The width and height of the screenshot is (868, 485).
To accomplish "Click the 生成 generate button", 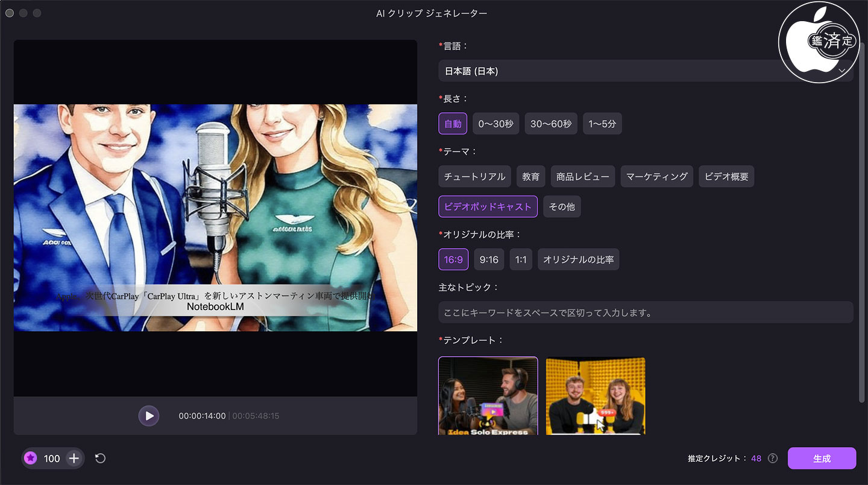I will pos(822,458).
